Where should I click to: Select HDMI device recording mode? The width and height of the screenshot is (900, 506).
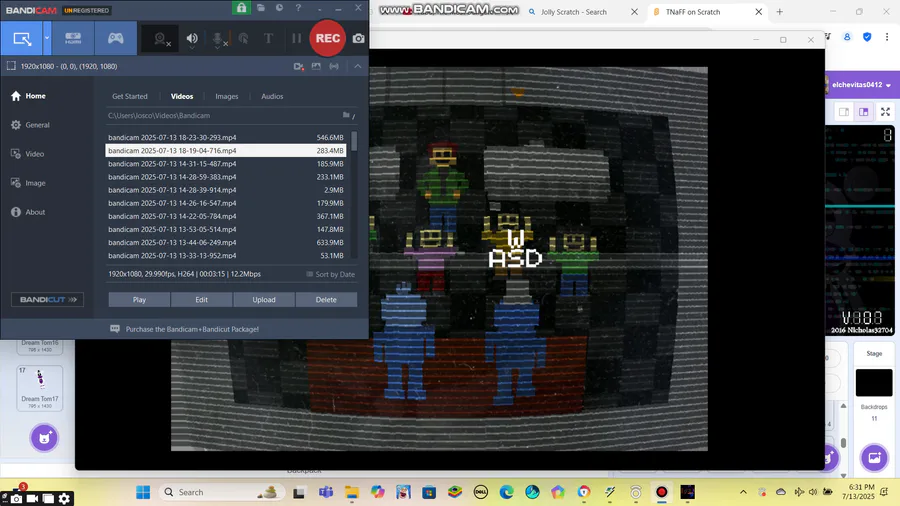[73, 38]
